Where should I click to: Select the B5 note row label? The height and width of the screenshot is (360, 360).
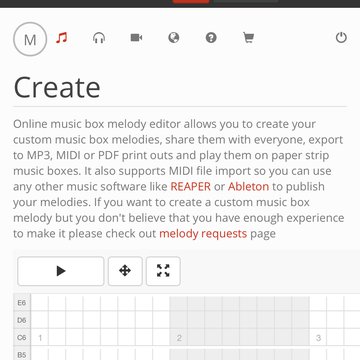22,354
